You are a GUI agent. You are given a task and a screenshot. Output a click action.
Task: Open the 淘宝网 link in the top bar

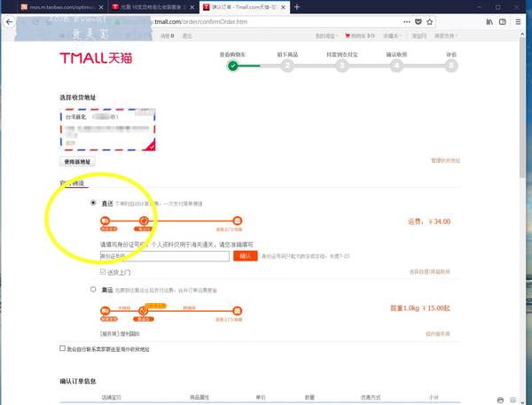tap(419, 35)
